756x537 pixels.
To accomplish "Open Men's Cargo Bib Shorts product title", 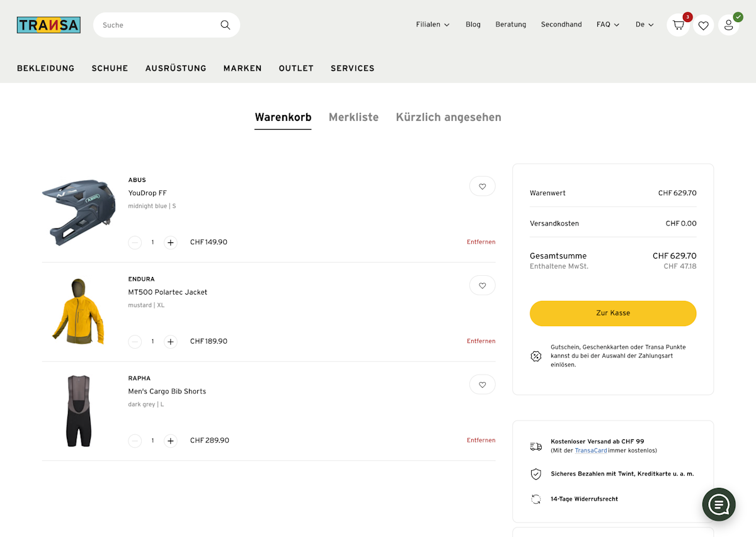I will (x=167, y=392).
